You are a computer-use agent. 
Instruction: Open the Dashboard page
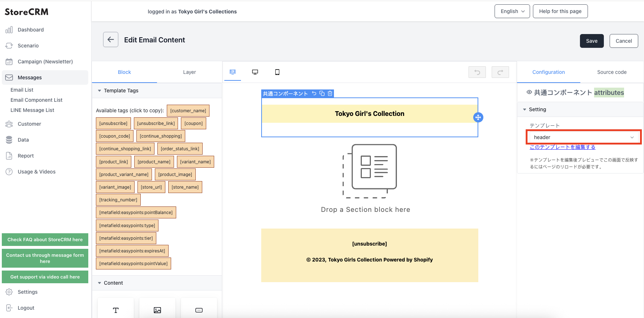point(30,30)
